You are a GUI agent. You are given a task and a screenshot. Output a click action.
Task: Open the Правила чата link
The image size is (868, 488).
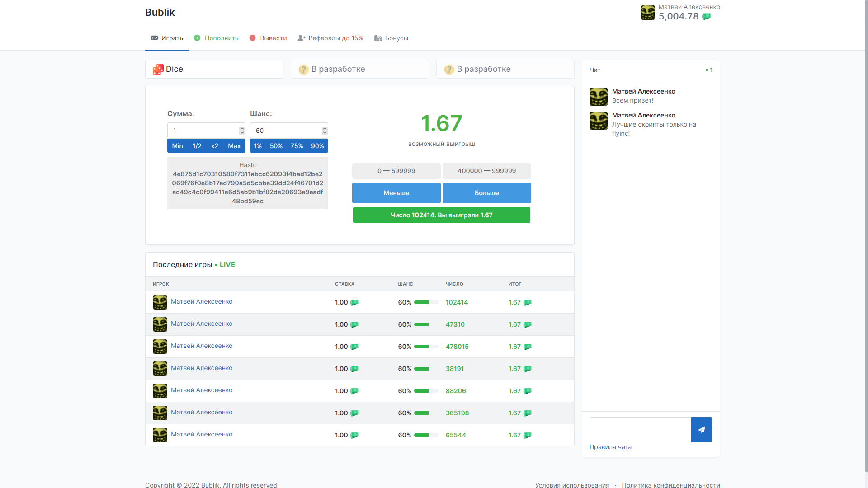(x=610, y=447)
